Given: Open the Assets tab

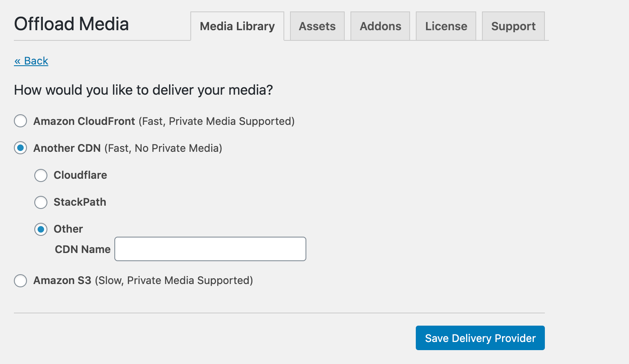Looking at the screenshot, I should pos(317,26).
